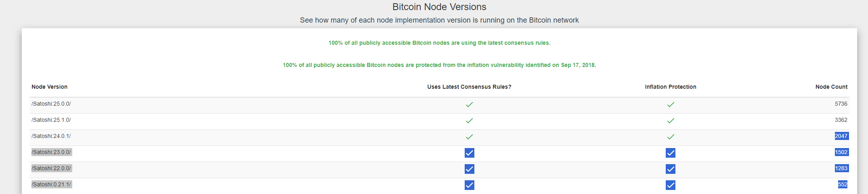Screen dimensions: 868x194
Task: Select the /Satoshi:0.21.1/ version cell
Action: coord(51,184)
